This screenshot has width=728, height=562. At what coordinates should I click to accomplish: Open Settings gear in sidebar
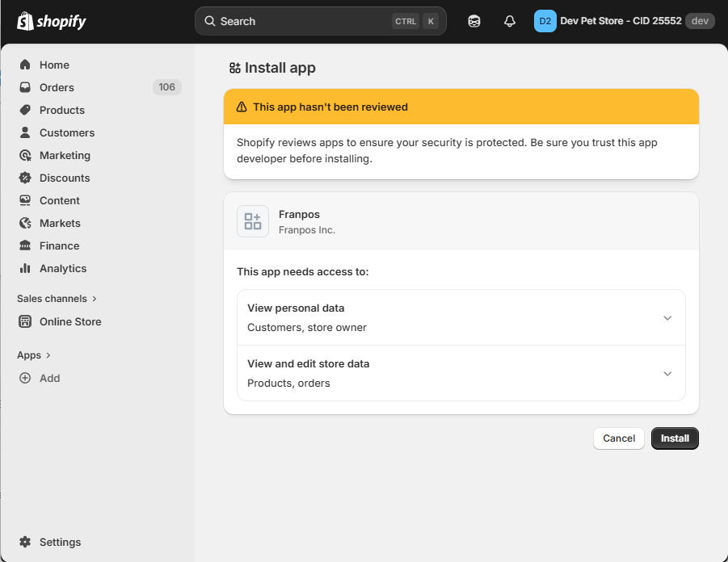click(25, 542)
